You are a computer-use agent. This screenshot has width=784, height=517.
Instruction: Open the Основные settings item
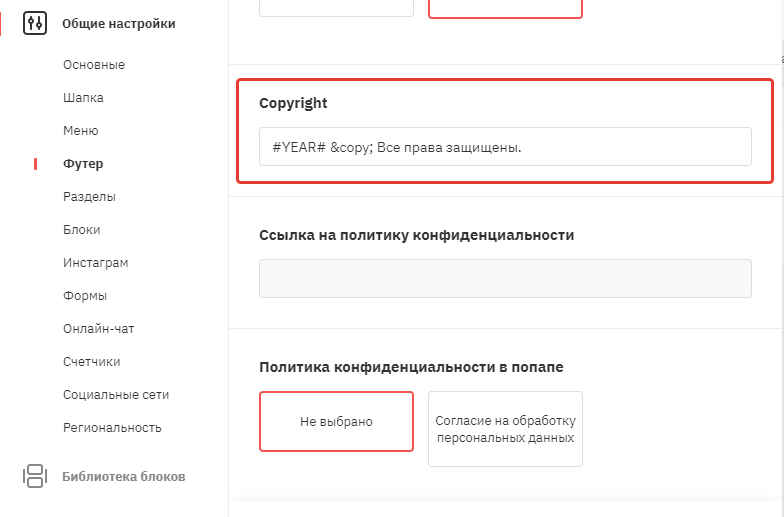[x=94, y=65]
